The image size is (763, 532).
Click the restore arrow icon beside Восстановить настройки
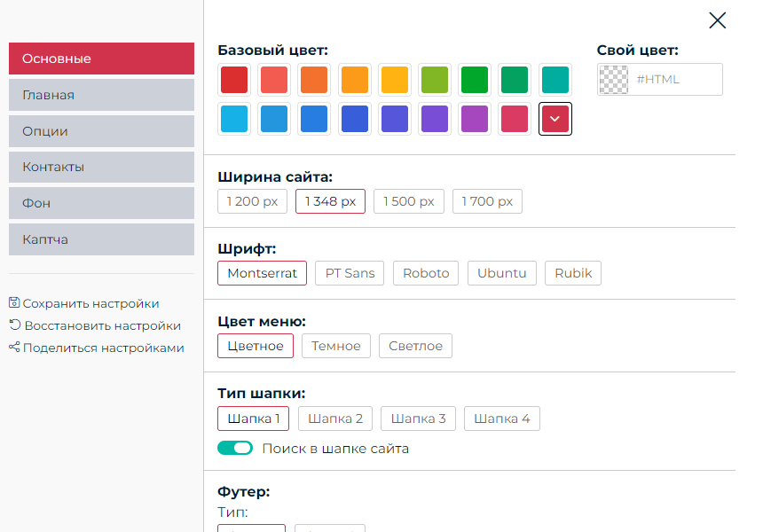coord(14,325)
